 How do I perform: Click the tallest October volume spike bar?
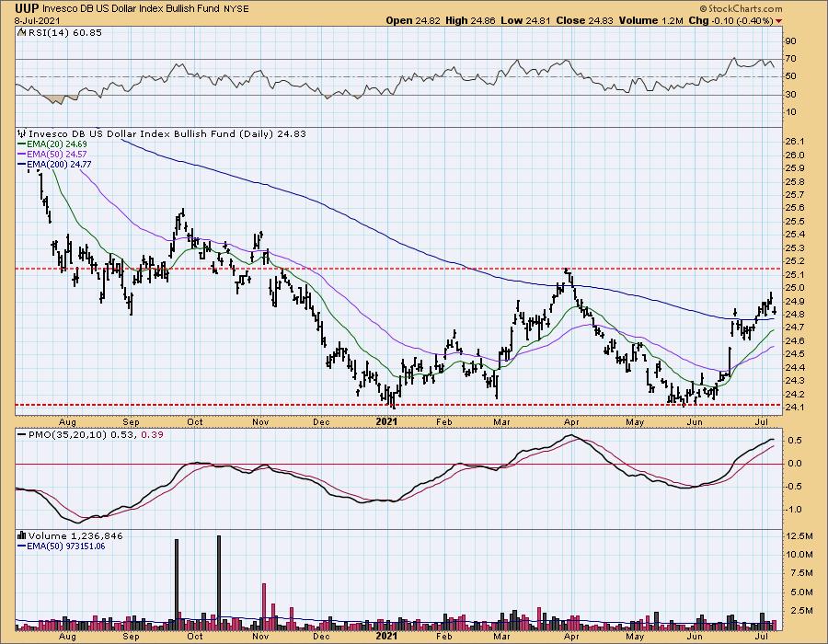[219, 583]
